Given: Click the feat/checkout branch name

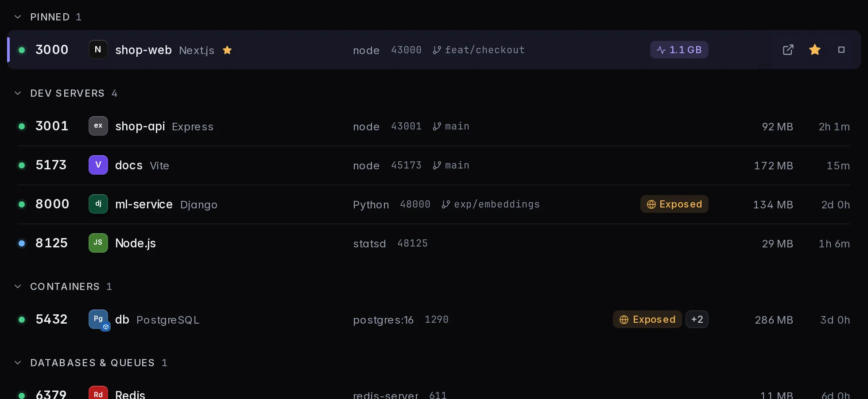Looking at the screenshot, I should [485, 50].
